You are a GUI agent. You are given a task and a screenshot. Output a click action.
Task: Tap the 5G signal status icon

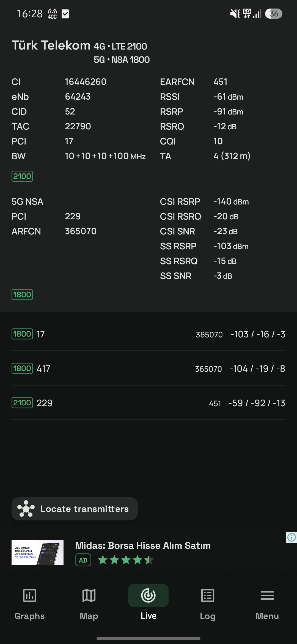click(247, 13)
